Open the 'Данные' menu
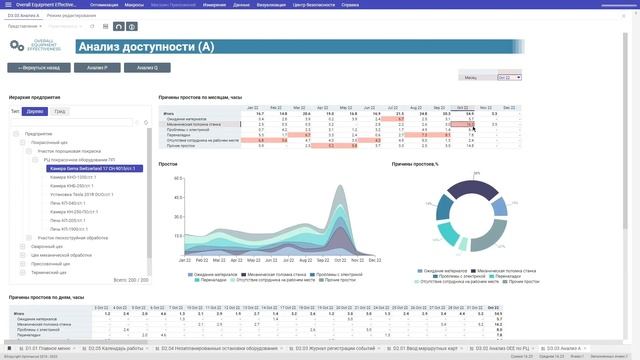The width and height of the screenshot is (640, 360). click(241, 5)
